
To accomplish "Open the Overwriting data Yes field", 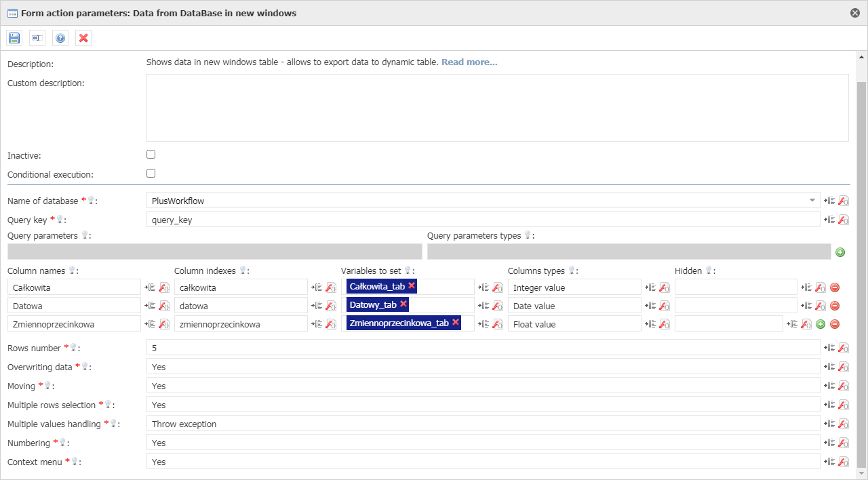I will (x=483, y=367).
